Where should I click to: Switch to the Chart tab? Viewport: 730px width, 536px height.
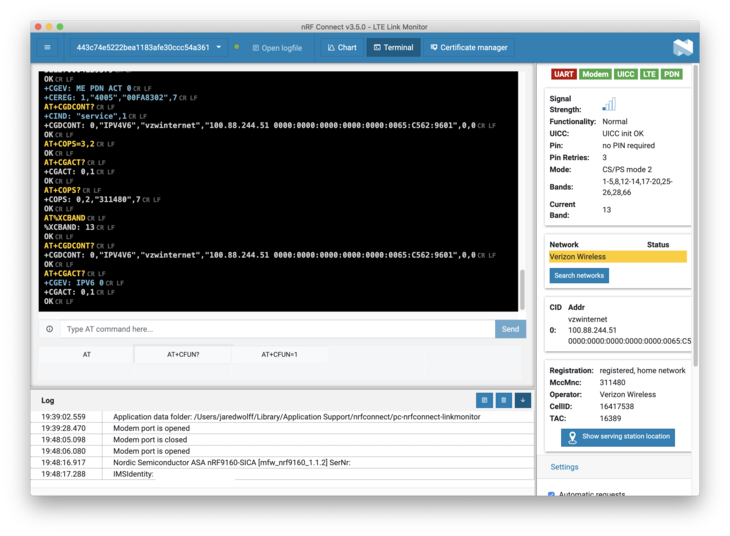[x=342, y=47]
